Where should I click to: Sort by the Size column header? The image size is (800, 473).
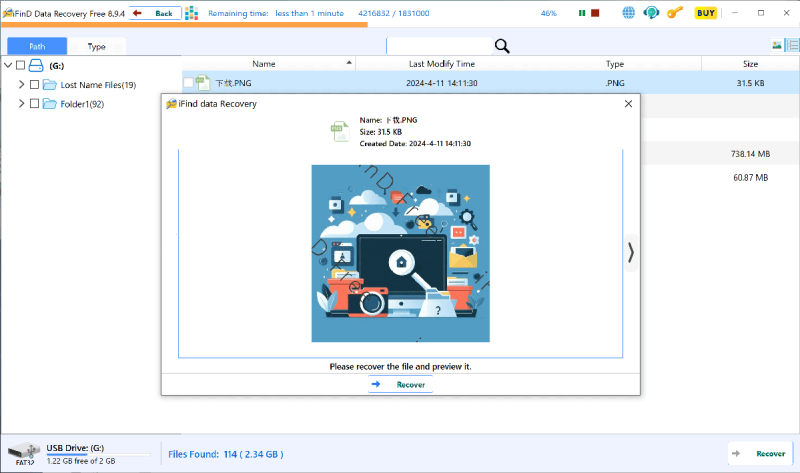(x=750, y=64)
